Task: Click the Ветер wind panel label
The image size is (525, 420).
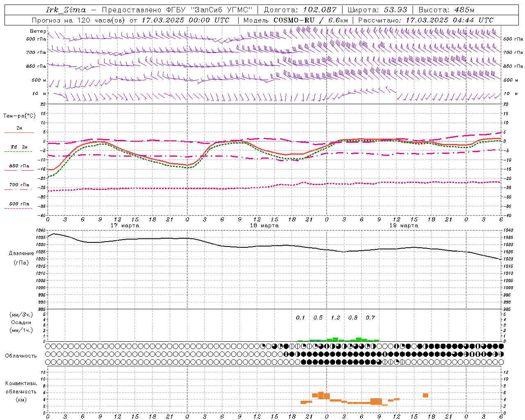Action: click(x=38, y=31)
